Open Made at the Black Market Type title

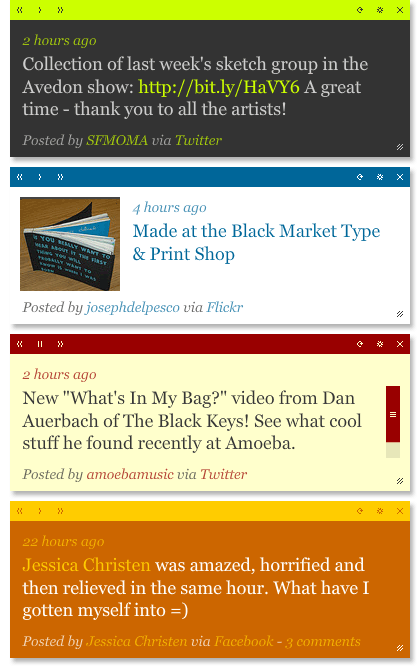point(256,242)
